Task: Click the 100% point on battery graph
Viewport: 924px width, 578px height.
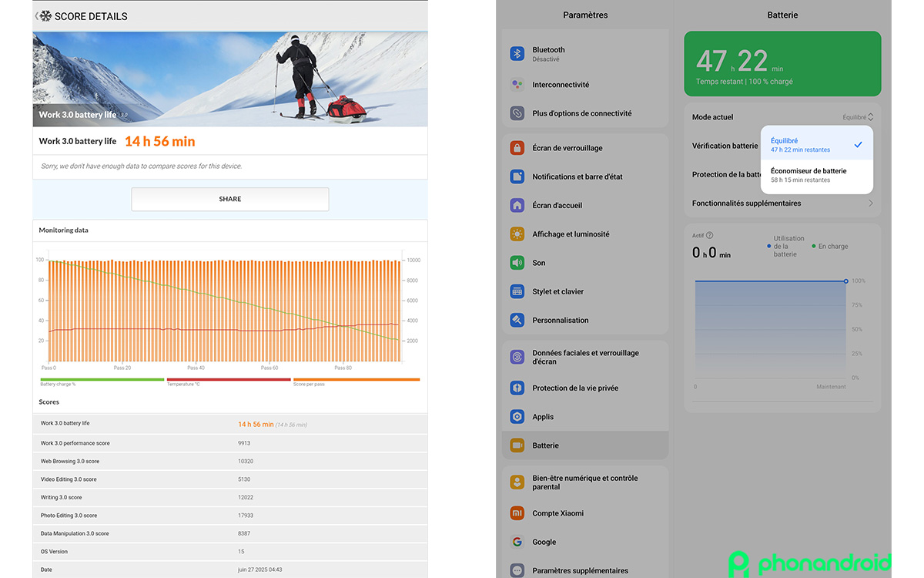Action: click(x=845, y=281)
